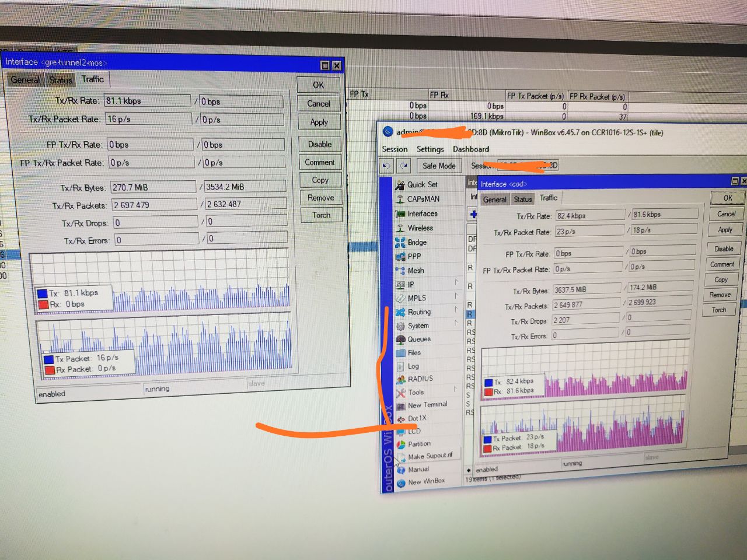747x560 pixels.
Task: Expand the MPLS submenu arrow
Action: [x=457, y=296]
